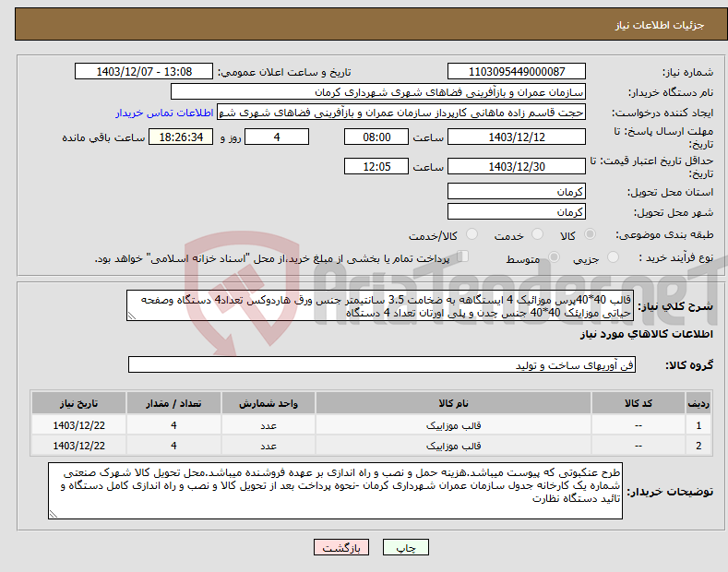This screenshot has height=572, width=728.
Task: Click the remaining time field 18:26:34
Action: pos(181,137)
